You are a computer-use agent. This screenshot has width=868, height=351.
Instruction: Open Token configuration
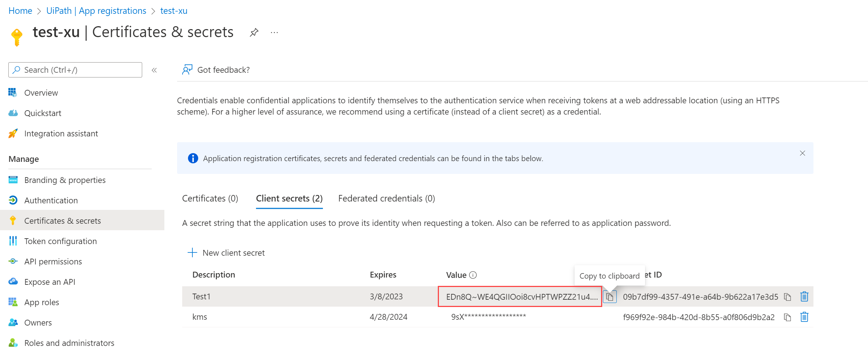point(60,241)
